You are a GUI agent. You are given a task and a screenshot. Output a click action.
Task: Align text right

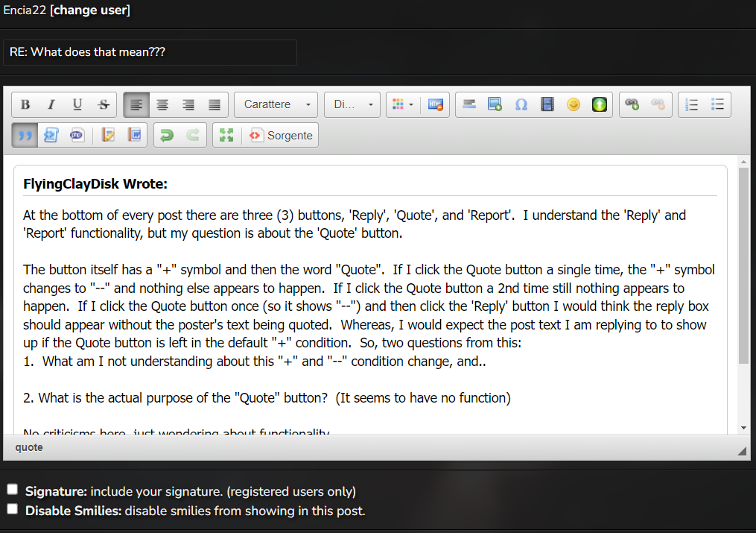188,104
